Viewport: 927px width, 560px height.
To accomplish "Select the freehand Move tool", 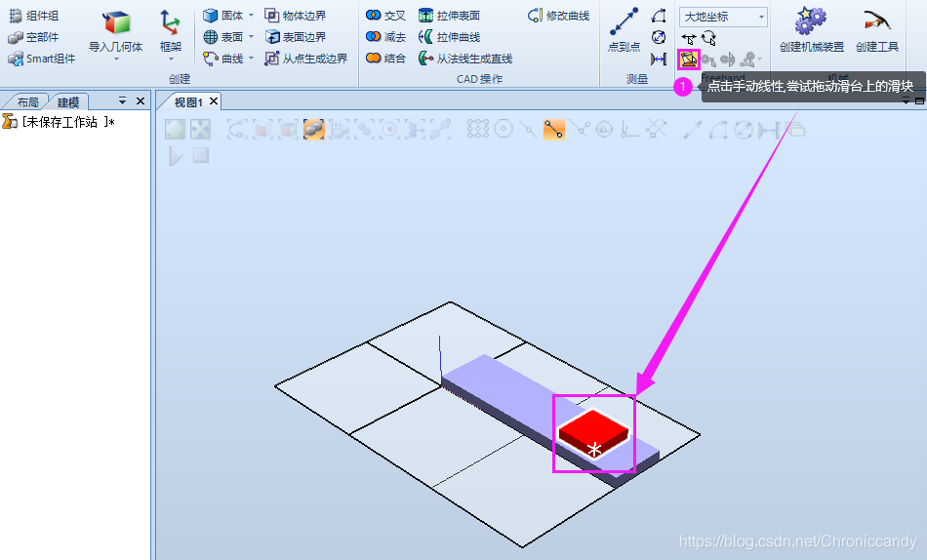I will pyautogui.click(x=689, y=39).
